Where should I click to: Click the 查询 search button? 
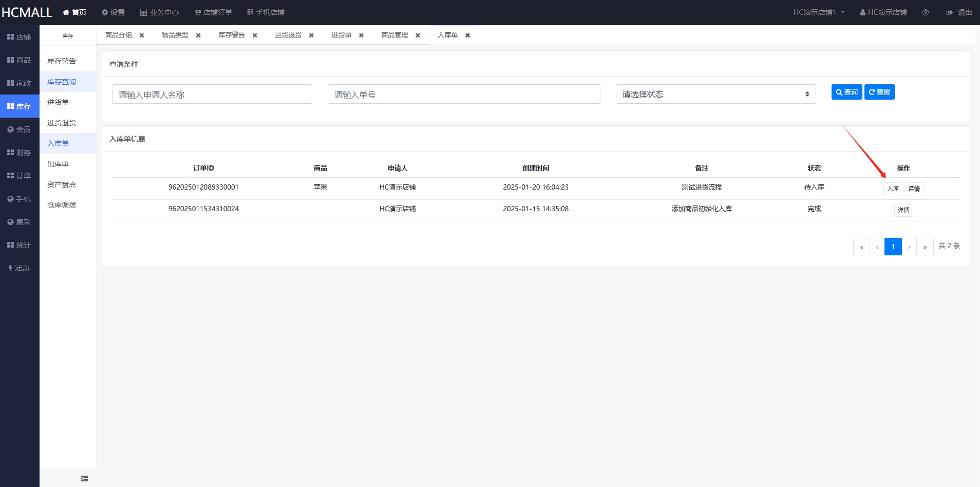pyautogui.click(x=846, y=92)
